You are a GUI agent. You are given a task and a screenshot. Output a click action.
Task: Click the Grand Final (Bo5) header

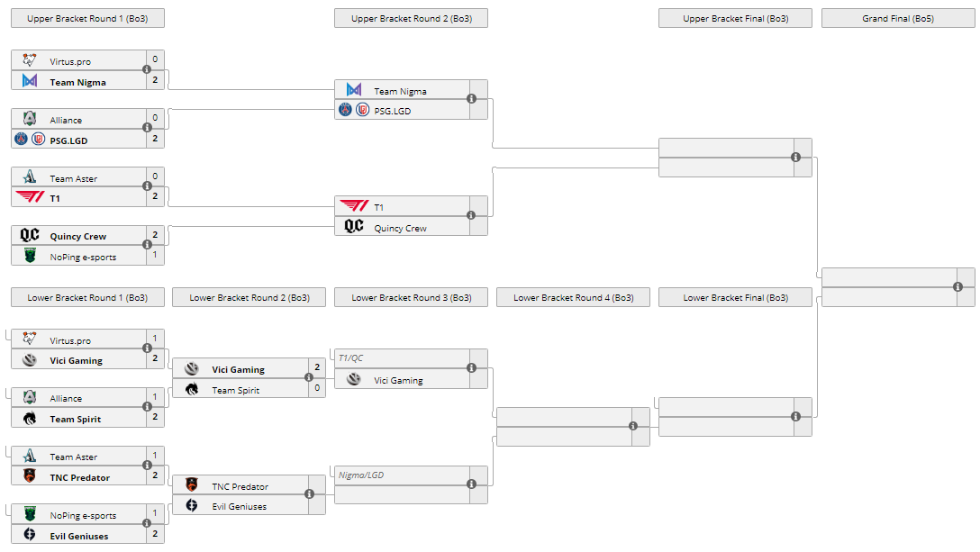coord(898,18)
